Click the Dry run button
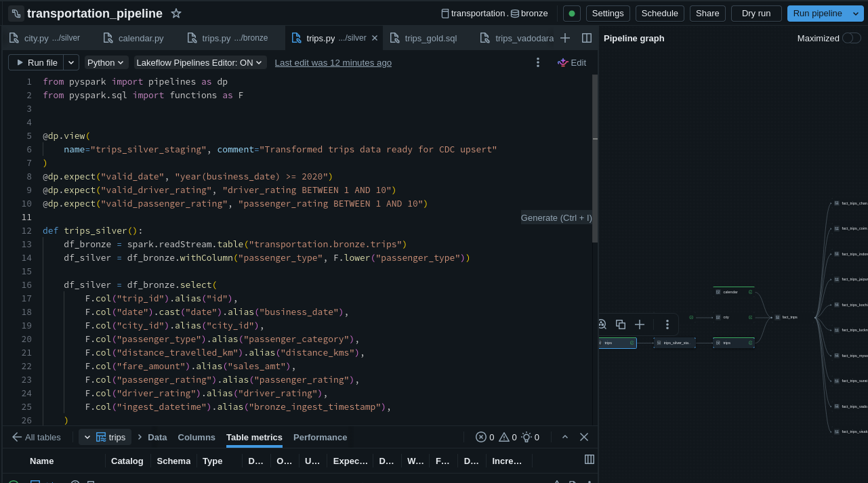The image size is (868, 483). [756, 13]
